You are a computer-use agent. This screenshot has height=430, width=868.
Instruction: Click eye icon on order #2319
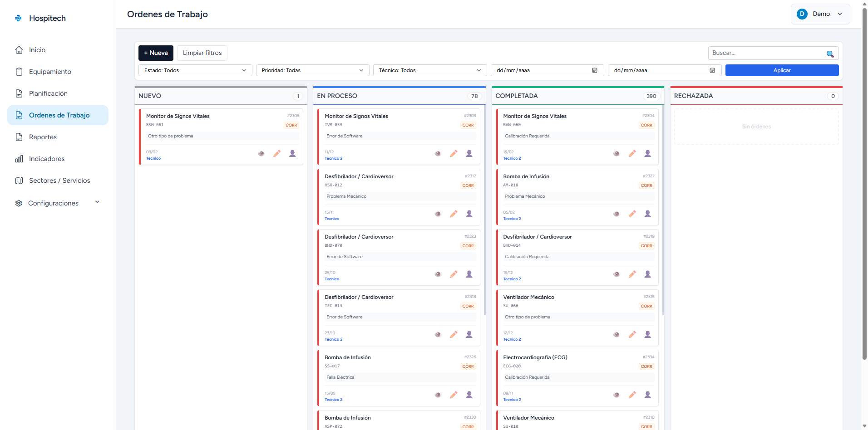616,274
